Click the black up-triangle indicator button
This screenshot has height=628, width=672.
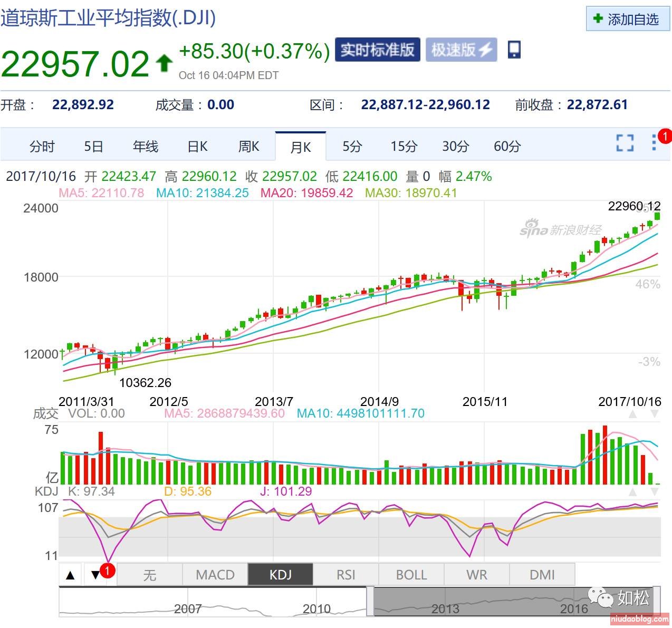click(70, 575)
